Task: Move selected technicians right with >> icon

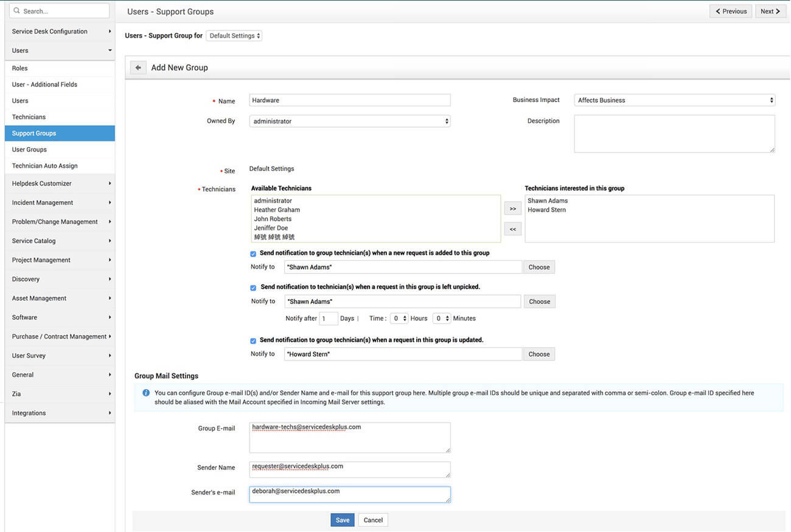Action: pyautogui.click(x=512, y=207)
